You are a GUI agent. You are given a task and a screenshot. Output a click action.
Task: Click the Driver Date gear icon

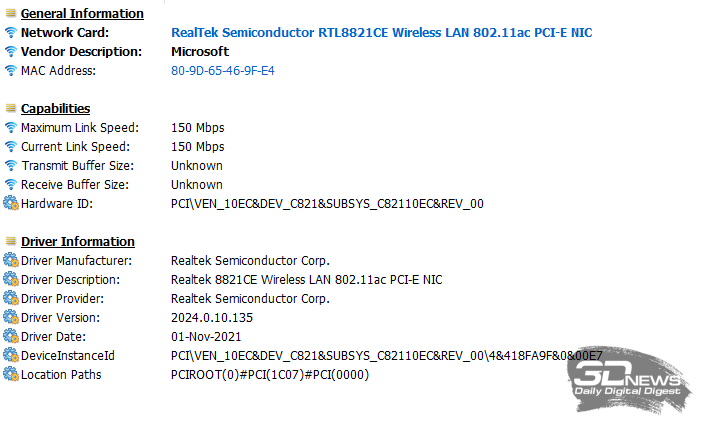[x=11, y=337]
